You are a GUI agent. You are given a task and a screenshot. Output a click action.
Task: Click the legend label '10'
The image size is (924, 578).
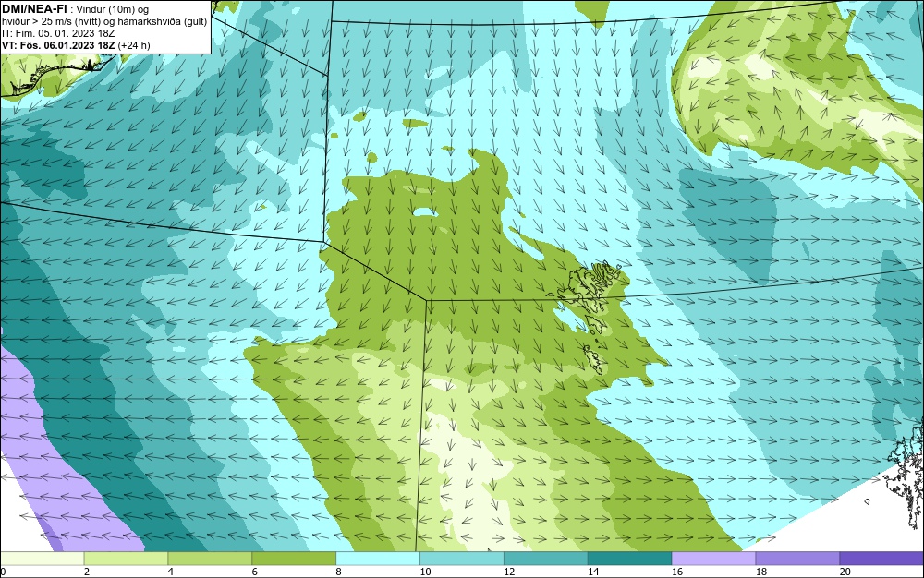click(x=425, y=572)
